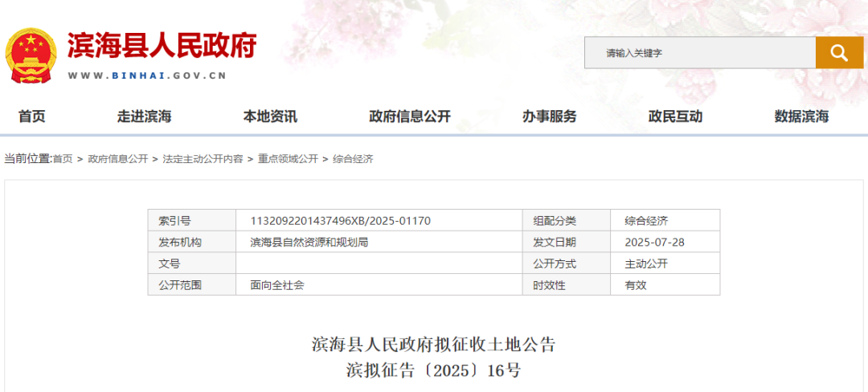The height and width of the screenshot is (392, 868).
Task: Click the 公开方式 label cell
Action: coord(567,263)
